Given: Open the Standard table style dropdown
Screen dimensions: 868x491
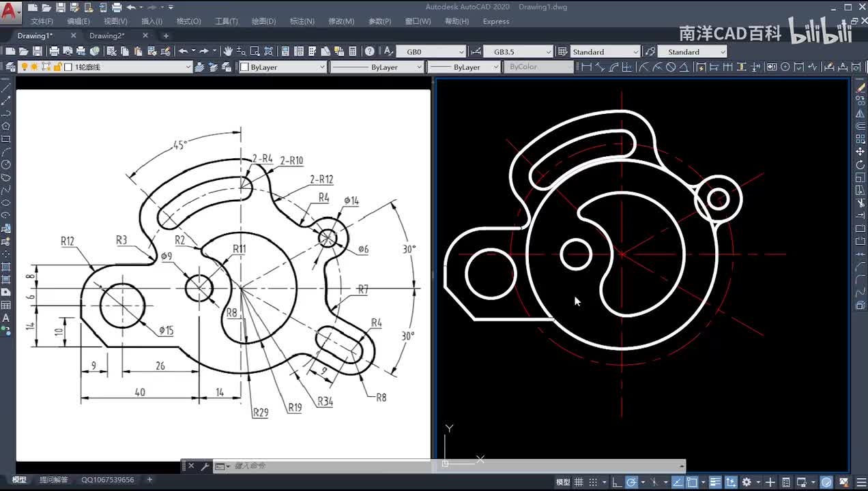Looking at the screenshot, I should (x=605, y=52).
